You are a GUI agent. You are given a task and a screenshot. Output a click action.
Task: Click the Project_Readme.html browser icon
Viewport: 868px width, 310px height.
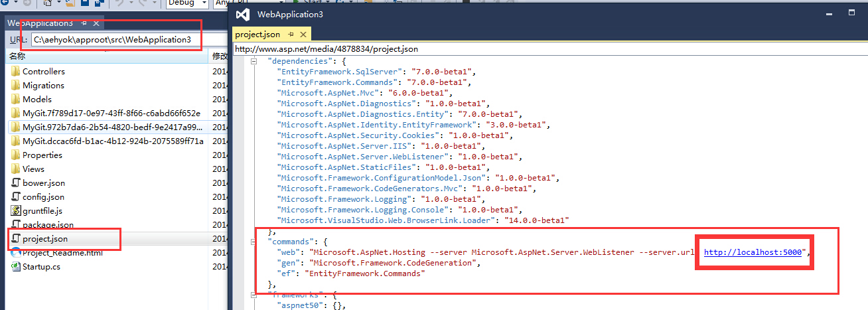[16, 252]
